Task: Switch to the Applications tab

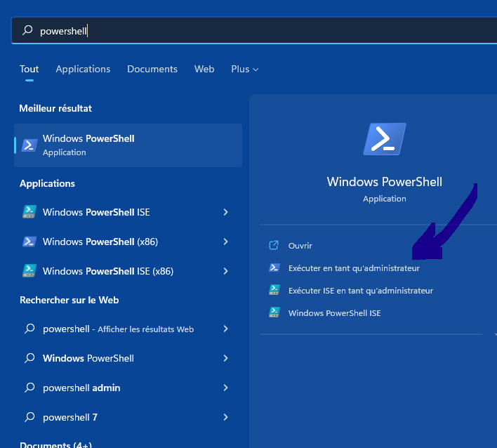Action: click(x=83, y=69)
